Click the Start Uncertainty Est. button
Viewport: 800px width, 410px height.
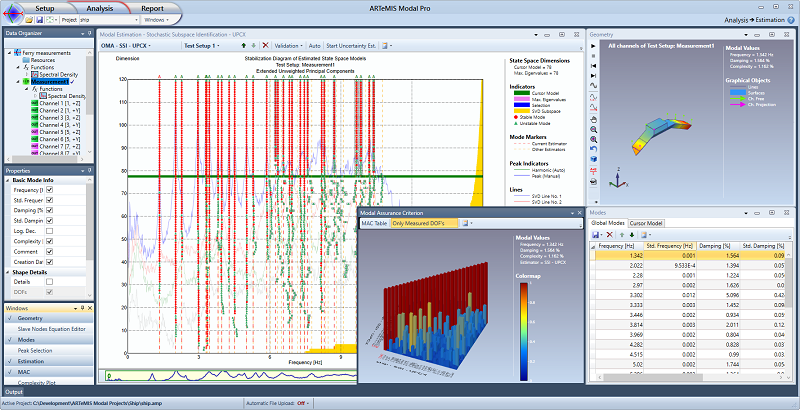point(350,45)
